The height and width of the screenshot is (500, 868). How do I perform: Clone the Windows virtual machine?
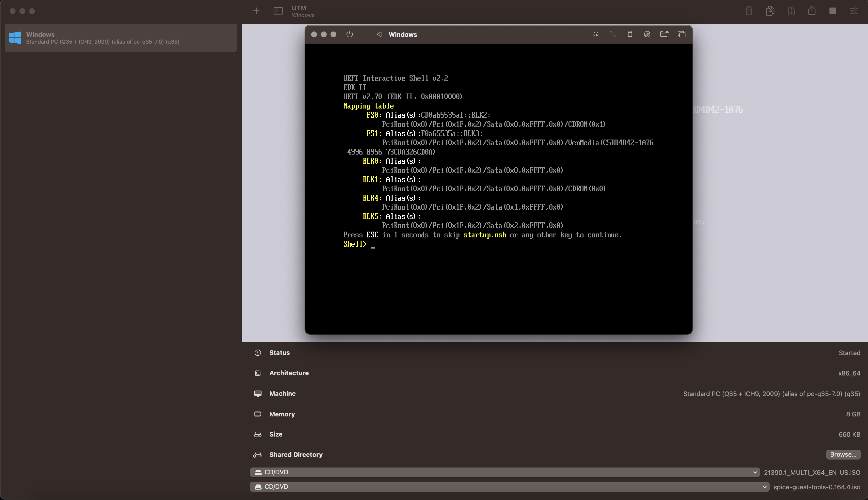(770, 11)
